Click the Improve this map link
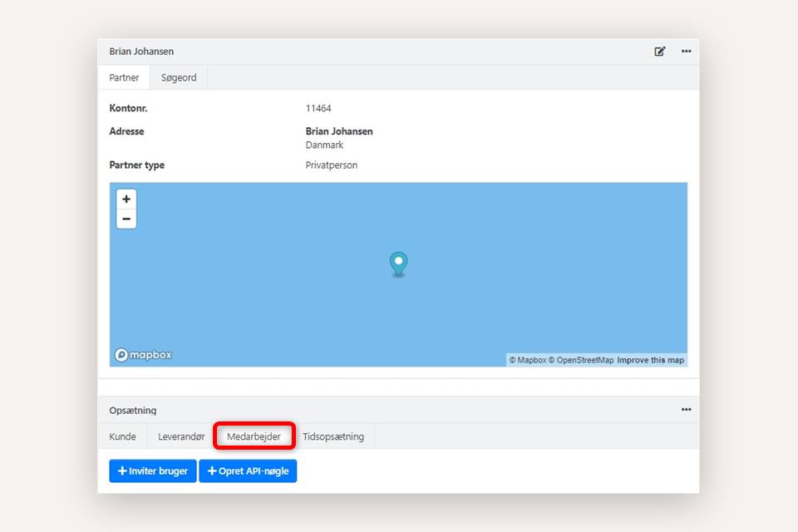 coord(650,360)
